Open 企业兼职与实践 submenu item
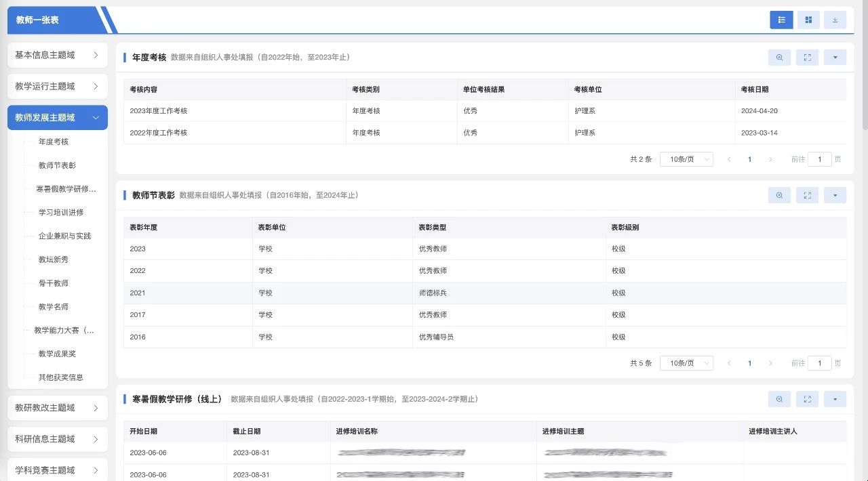Screen dimensions: 868x481 click(x=64, y=236)
